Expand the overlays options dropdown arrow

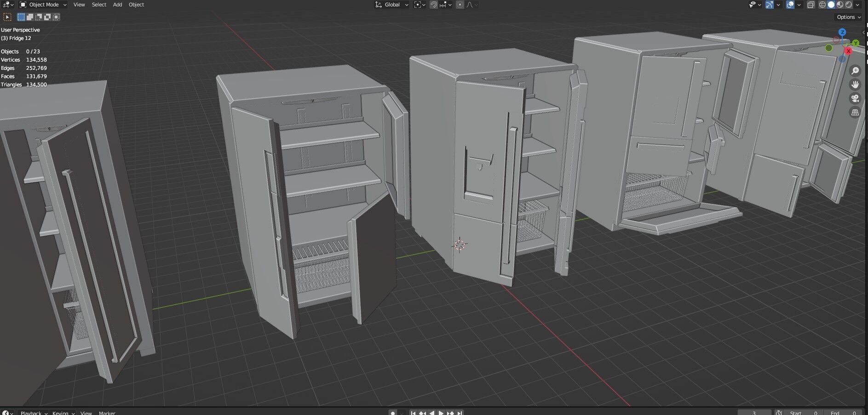pos(799,5)
